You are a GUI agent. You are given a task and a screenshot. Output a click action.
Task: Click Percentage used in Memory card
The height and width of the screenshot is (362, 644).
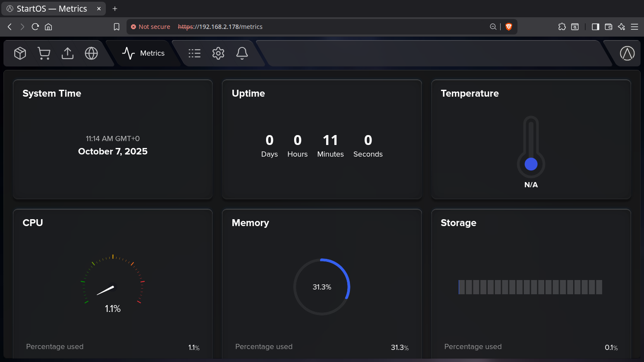[x=264, y=346]
